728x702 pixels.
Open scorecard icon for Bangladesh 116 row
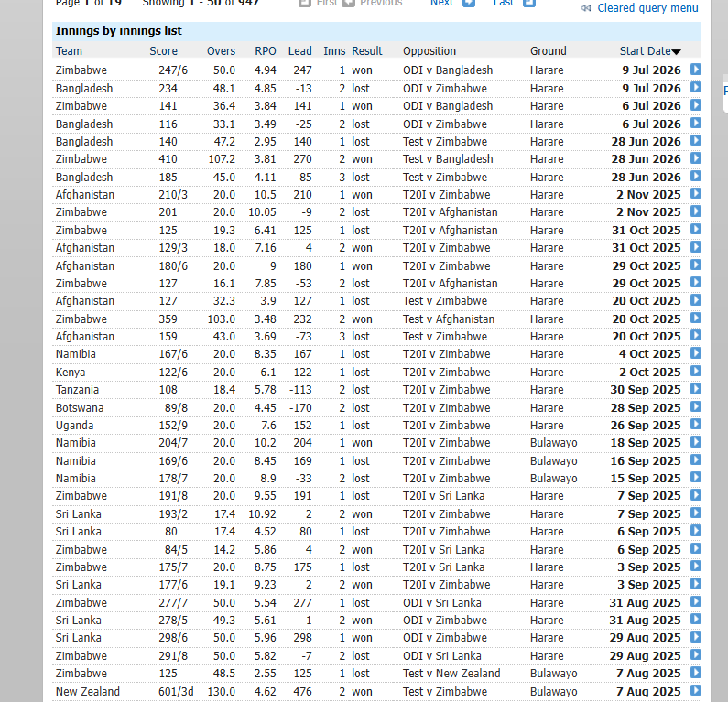[x=696, y=123]
